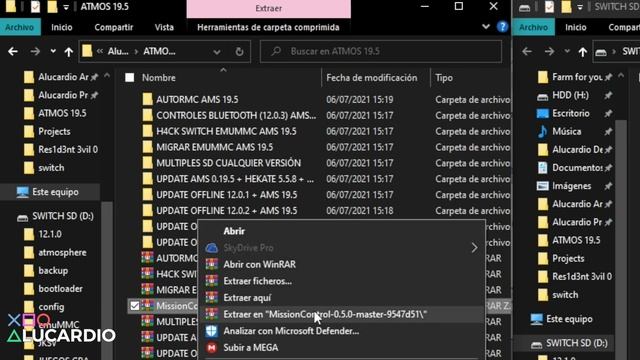
Task: Select Herramientas de carpeta comprimida tab
Action: point(268,27)
